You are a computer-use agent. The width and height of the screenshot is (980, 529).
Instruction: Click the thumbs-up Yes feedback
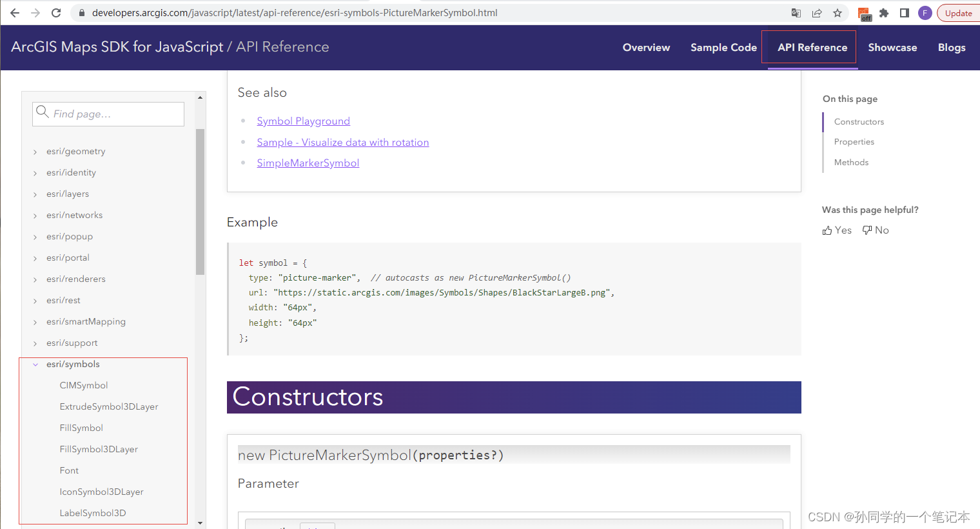pyautogui.click(x=837, y=230)
